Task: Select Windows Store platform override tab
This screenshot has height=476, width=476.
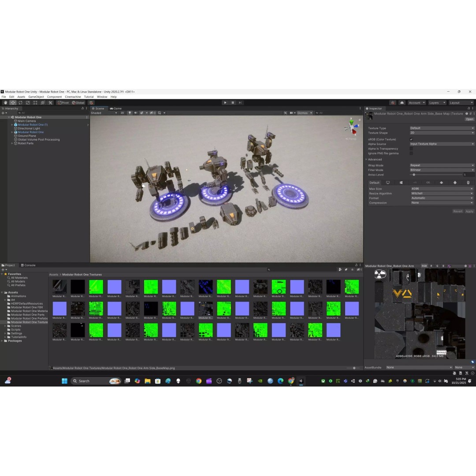Action: (x=401, y=183)
